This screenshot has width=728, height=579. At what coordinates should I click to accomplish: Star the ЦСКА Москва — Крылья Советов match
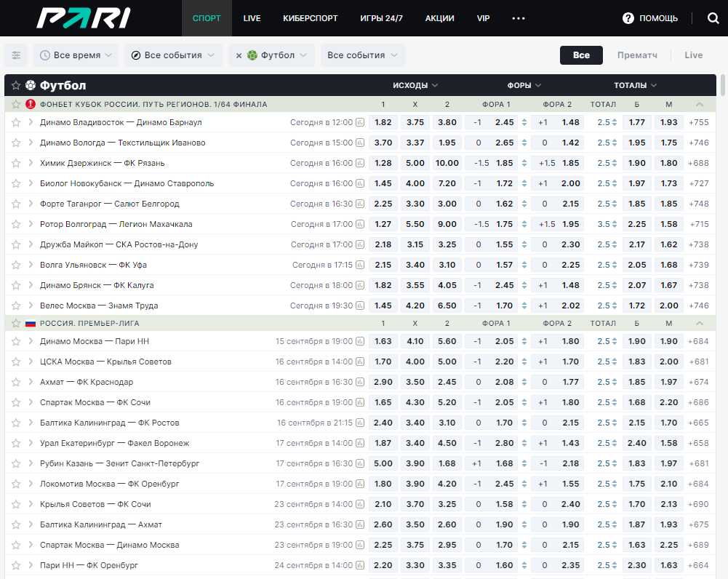point(16,362)
